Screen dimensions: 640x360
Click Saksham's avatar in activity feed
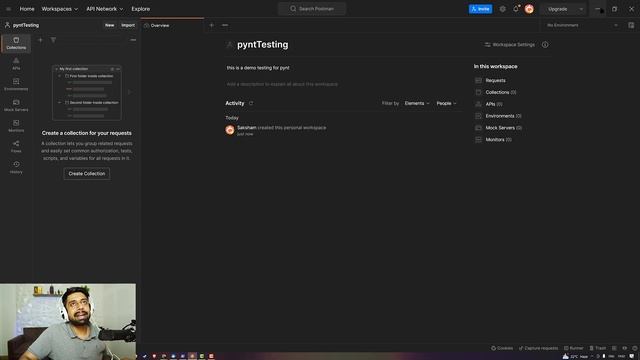230,130
